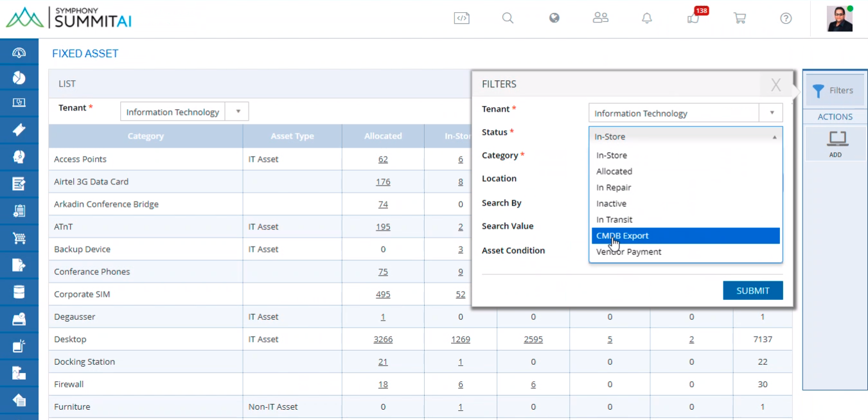The width and height of the screenshot is (868, 420).
Task: Open the dashboard gauge icon in sidebar
Action: (19, 53)
